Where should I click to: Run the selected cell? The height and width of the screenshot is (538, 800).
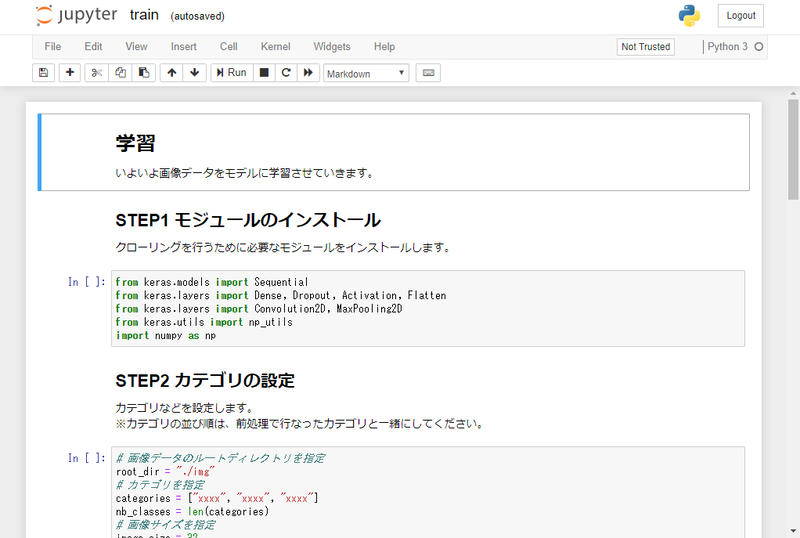coord(232,73)
